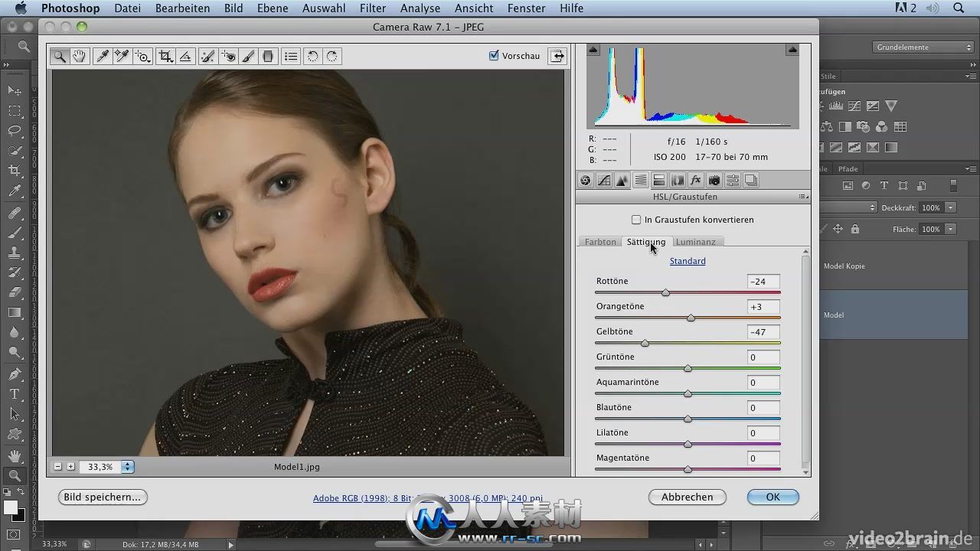Screen dimensions: 980x551
Task: Select the Spot Removal tool
Action: (x=207, y=56)
